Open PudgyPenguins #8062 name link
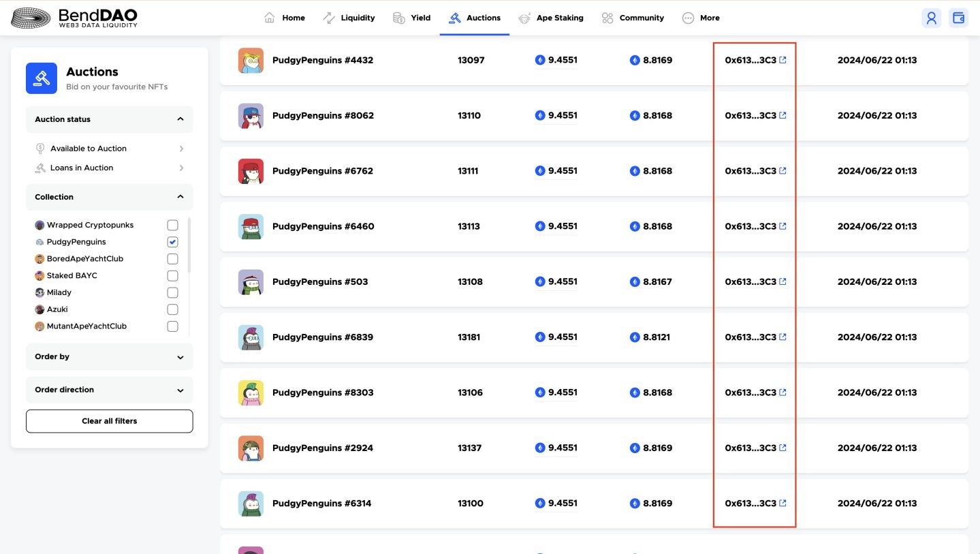Screen dimensions: 980x554 pyautogui.click(x=323, y=115)
